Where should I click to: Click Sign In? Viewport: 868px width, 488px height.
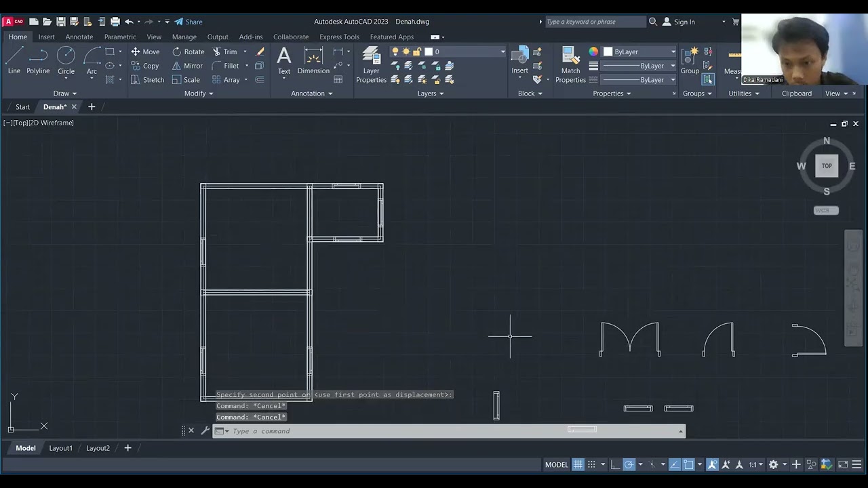(x=679, y=22)
